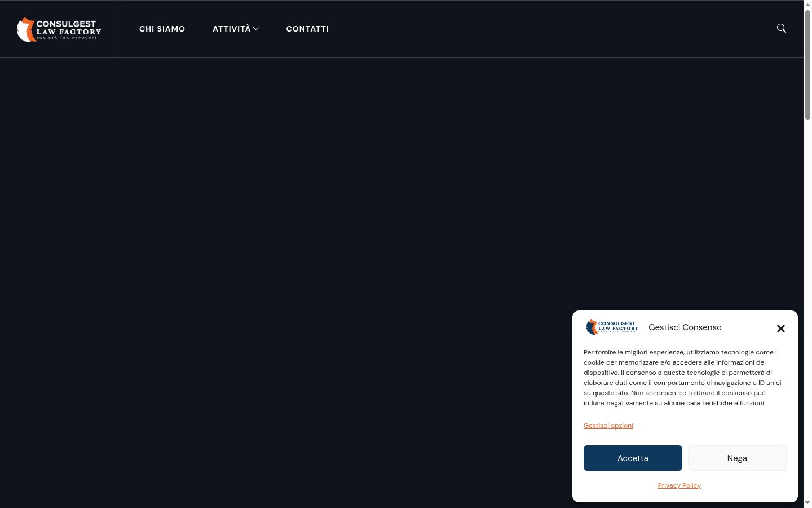The width and height of the screenshot is (812, 508).
Task: Go to the Contatti menu item
Action: 307,29
